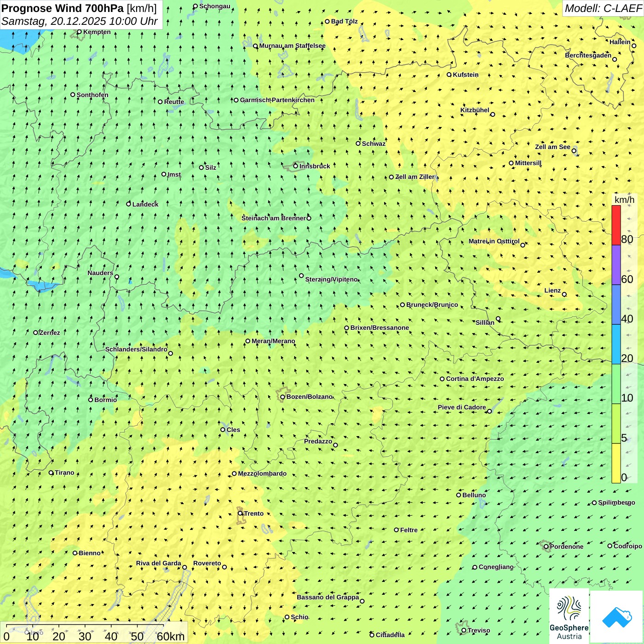This screenshot has height=644, width=644.
Task: Click the 'Conegliano' label
Action: (496, 567)
